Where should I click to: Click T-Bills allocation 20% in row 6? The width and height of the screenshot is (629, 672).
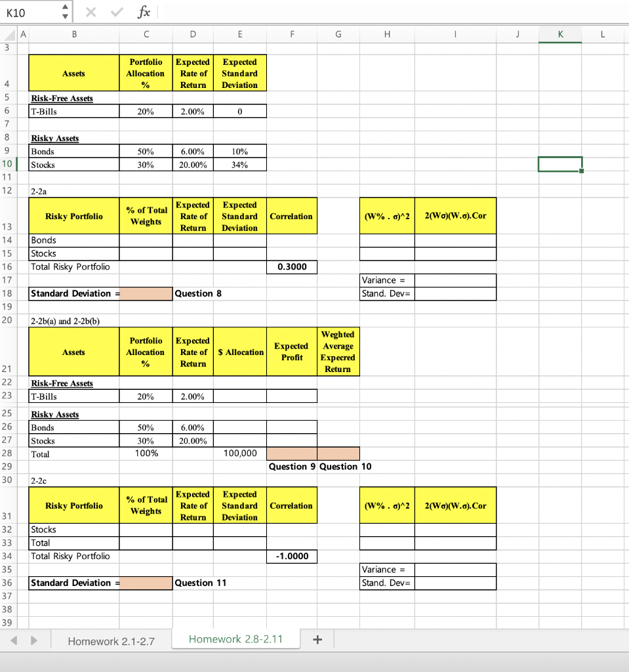(x=146, y=112)
